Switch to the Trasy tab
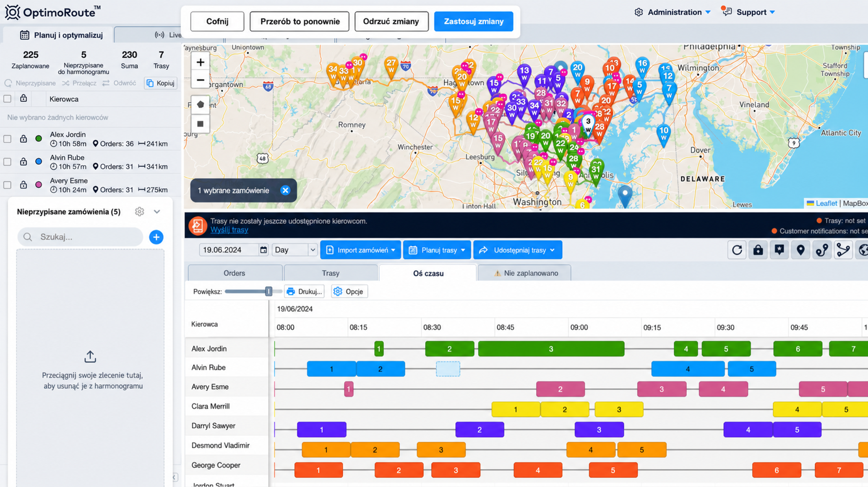The width and height of the screenshot is (868, 487). coord(331,273)
